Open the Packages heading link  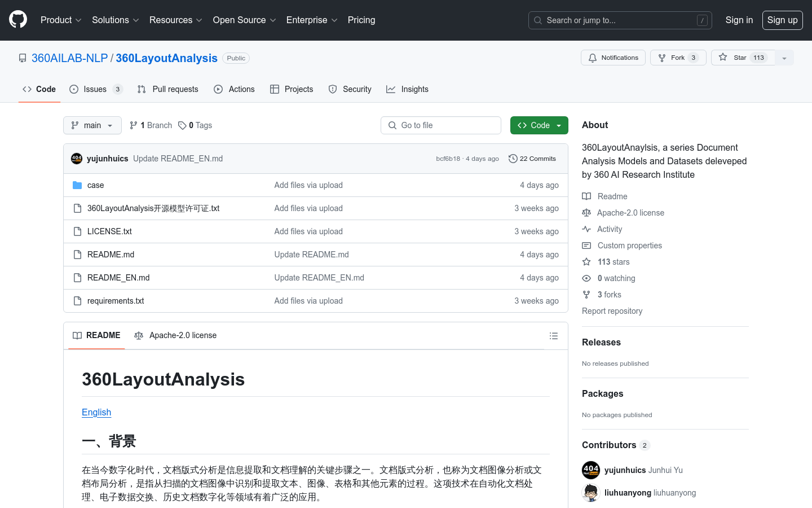point(602,393)
